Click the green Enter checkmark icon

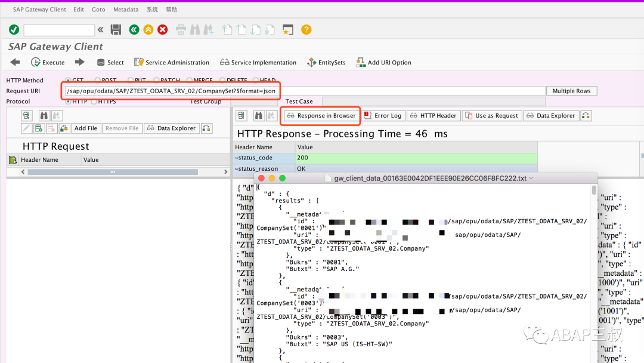(14, 30)
